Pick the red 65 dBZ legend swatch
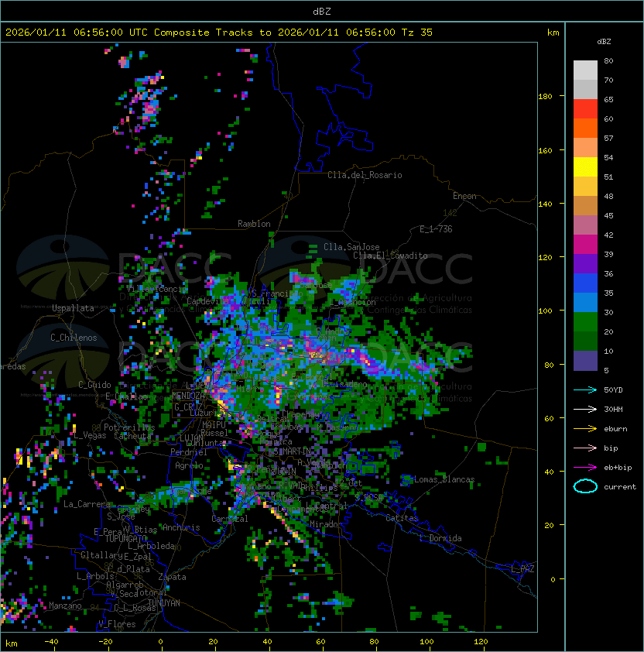This screenshot has height=652, width=644. 585,108
